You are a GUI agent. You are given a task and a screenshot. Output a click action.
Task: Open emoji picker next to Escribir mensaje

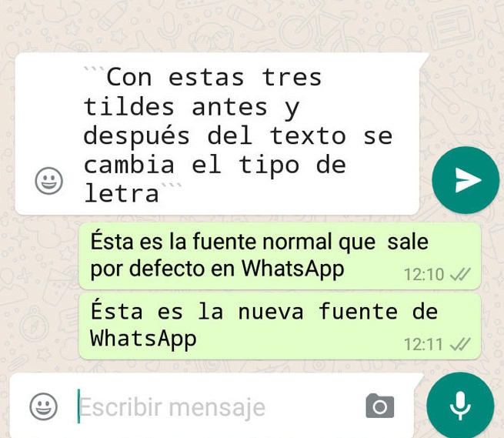[44, 406]
